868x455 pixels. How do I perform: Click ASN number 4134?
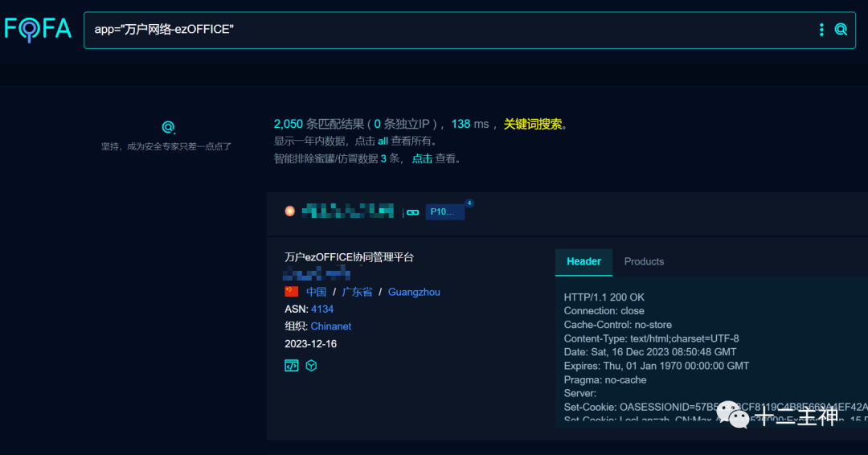click(322, 309)
